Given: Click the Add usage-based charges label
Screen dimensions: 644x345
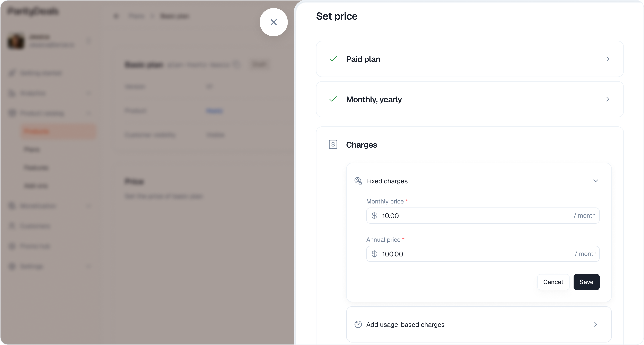Looking at the screenshot, I should [405, 325].
